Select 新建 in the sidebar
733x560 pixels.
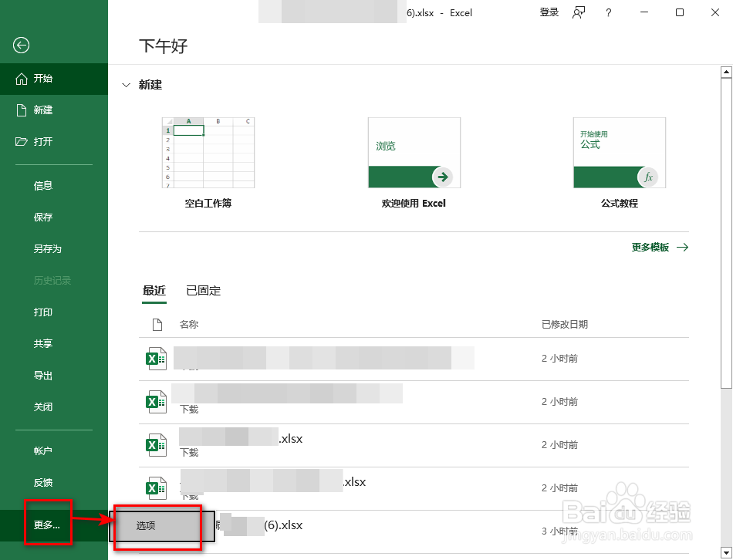tap(54, 110)
